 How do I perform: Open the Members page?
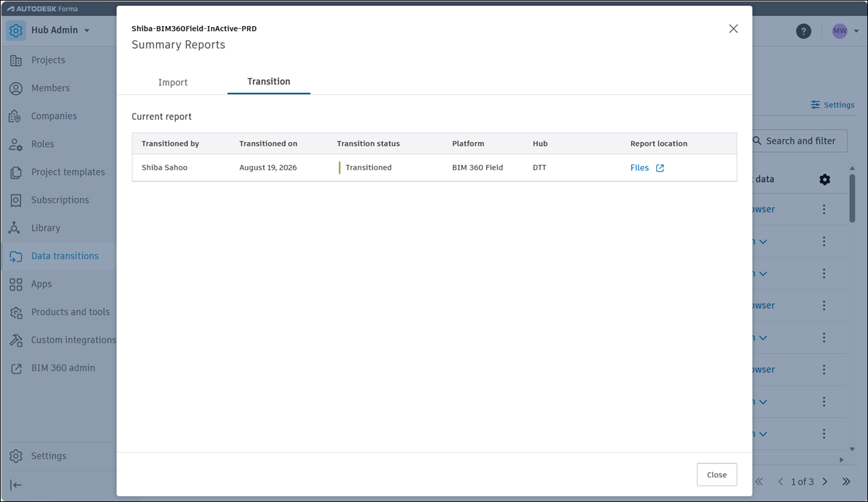[x=51, y=88]
